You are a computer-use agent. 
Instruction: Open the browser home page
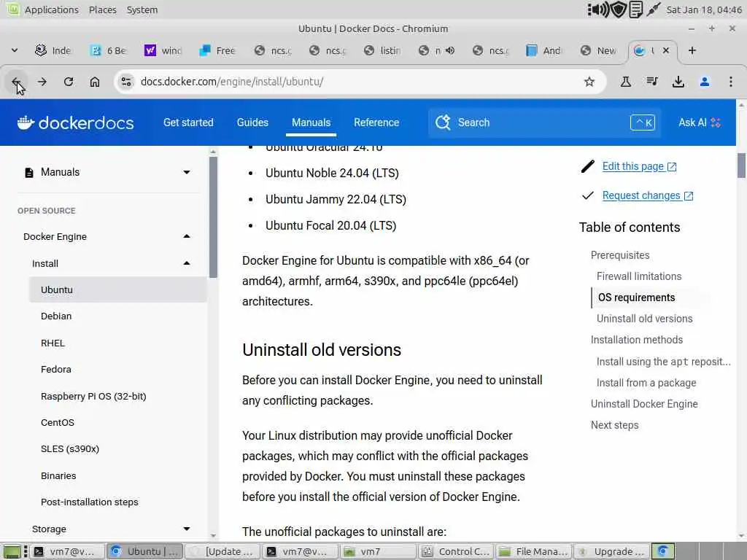click(x=95, y=82)
